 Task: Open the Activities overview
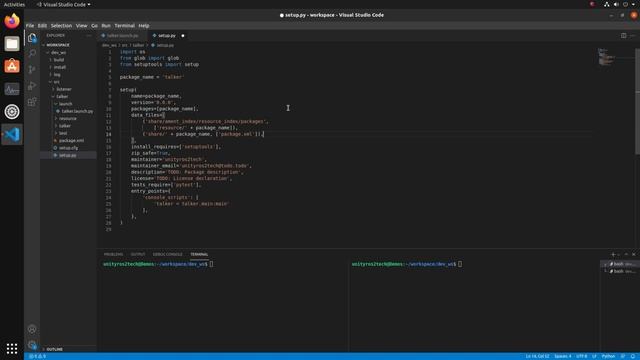pyautogui.click(x=14, y=4)
